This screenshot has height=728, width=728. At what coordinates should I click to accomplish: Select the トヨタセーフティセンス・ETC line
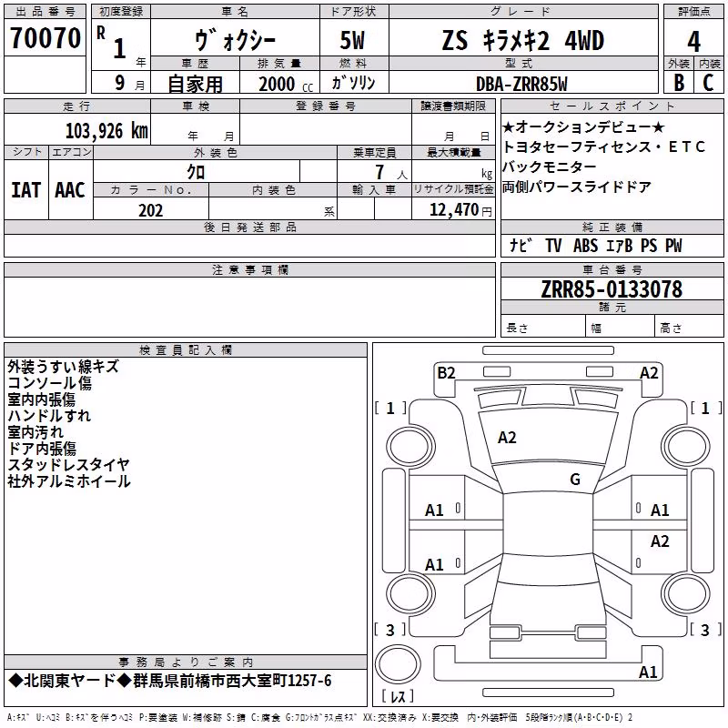pos(604,147)
